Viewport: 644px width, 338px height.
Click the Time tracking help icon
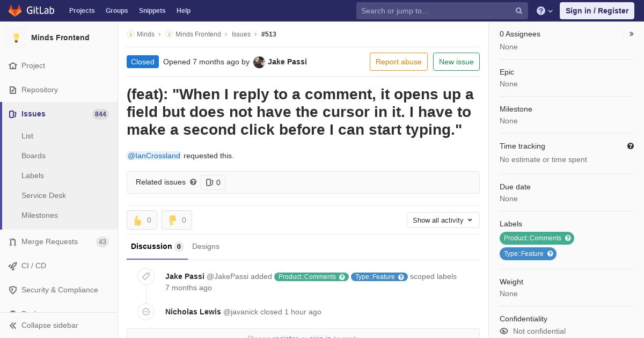tap(631, 146)
